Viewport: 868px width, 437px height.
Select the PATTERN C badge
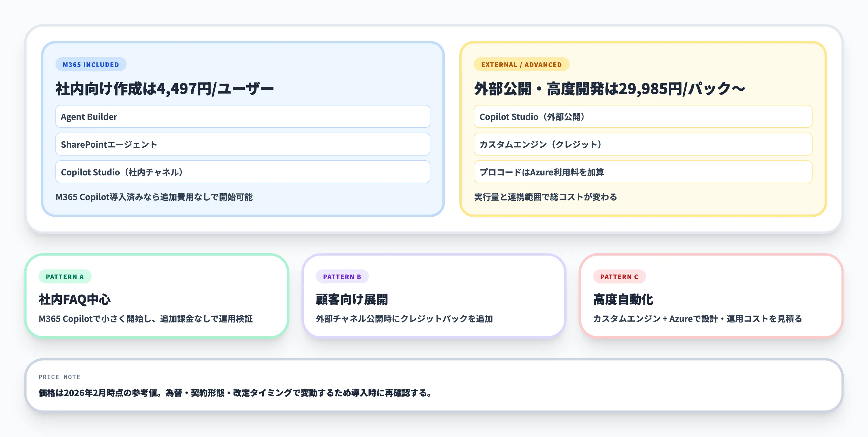(x=619, y=277)
